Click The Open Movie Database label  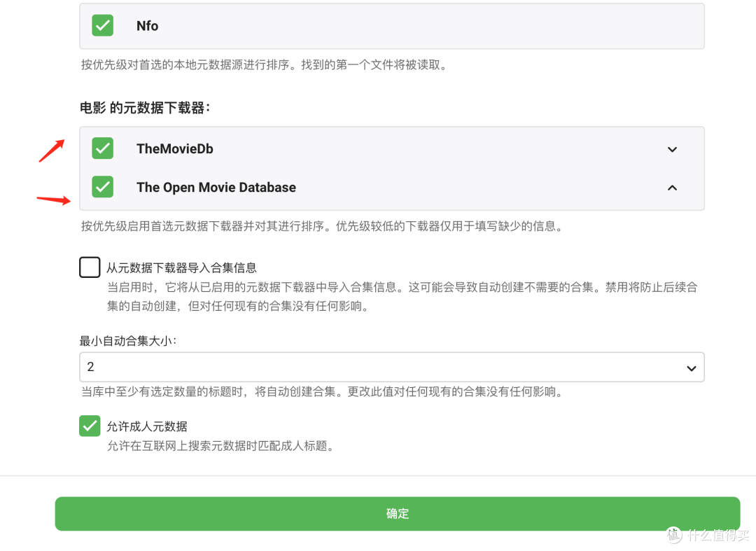pyautogui.click(x=216, y=187)
